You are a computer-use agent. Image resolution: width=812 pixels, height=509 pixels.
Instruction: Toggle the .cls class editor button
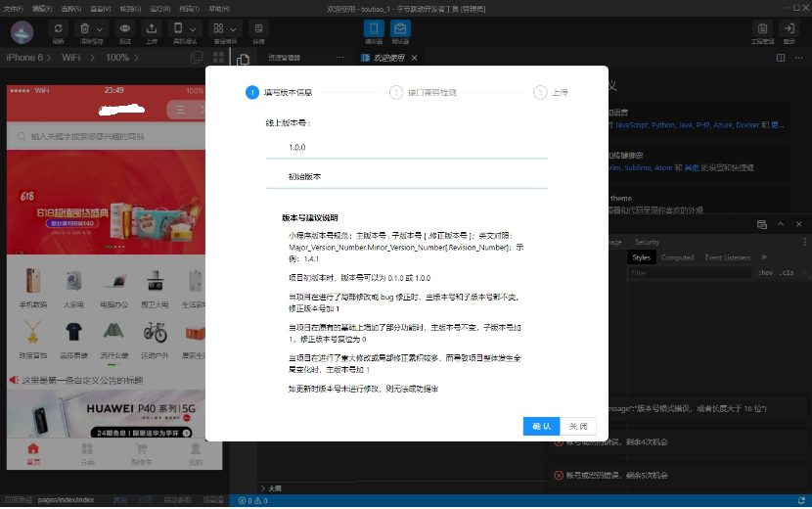(787, 273)
